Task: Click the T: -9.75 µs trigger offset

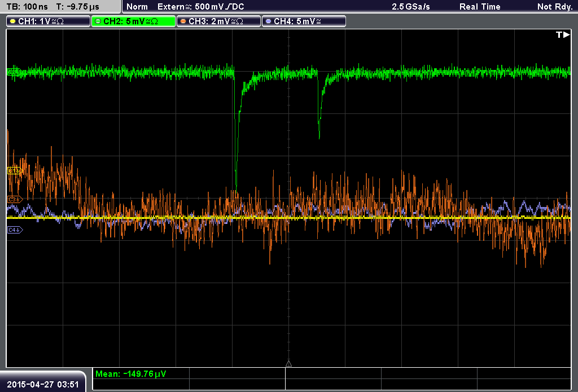Action: pos(78,7)
